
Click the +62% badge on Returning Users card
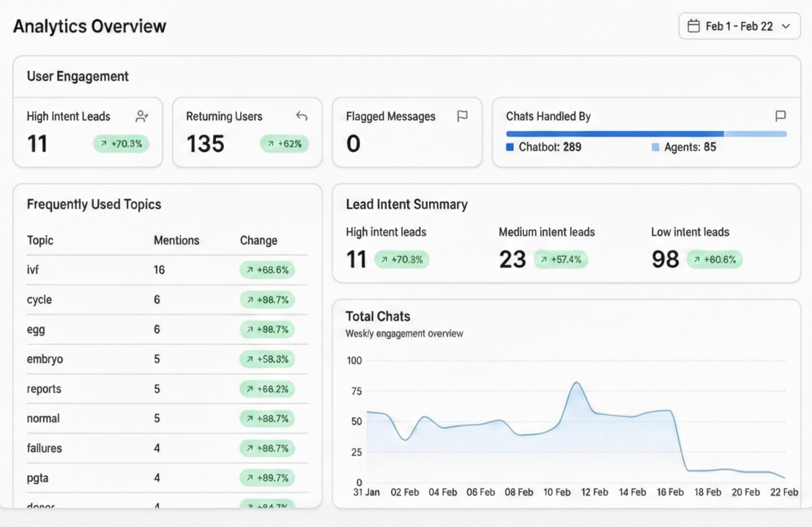pyautogui.click(x=284, y=143)
